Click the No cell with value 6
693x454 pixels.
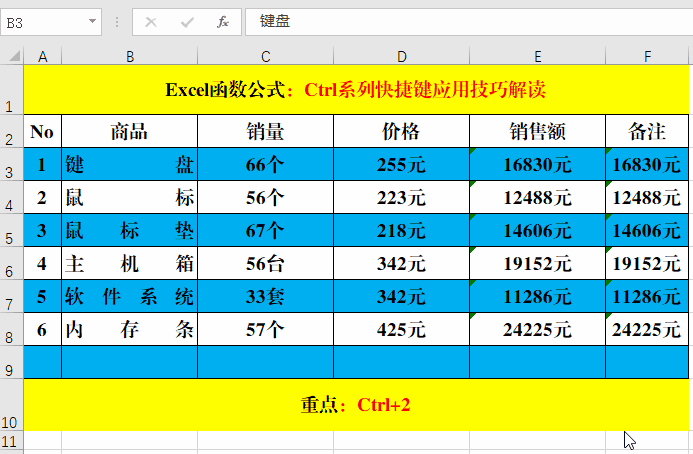coord(42,329)
